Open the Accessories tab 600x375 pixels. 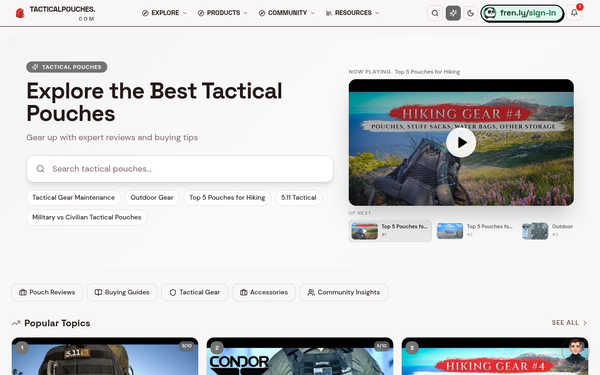coord(264,292)
